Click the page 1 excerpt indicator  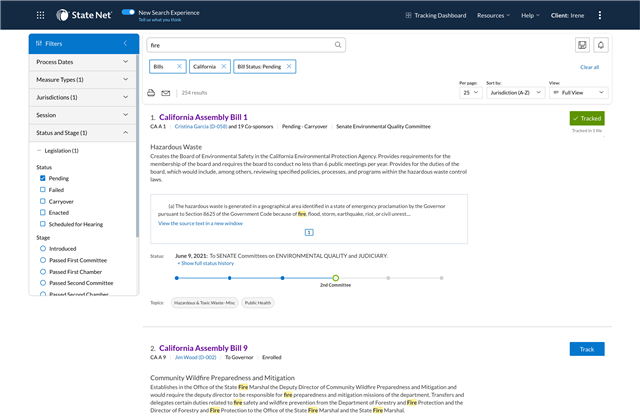[x=309, y=232]
